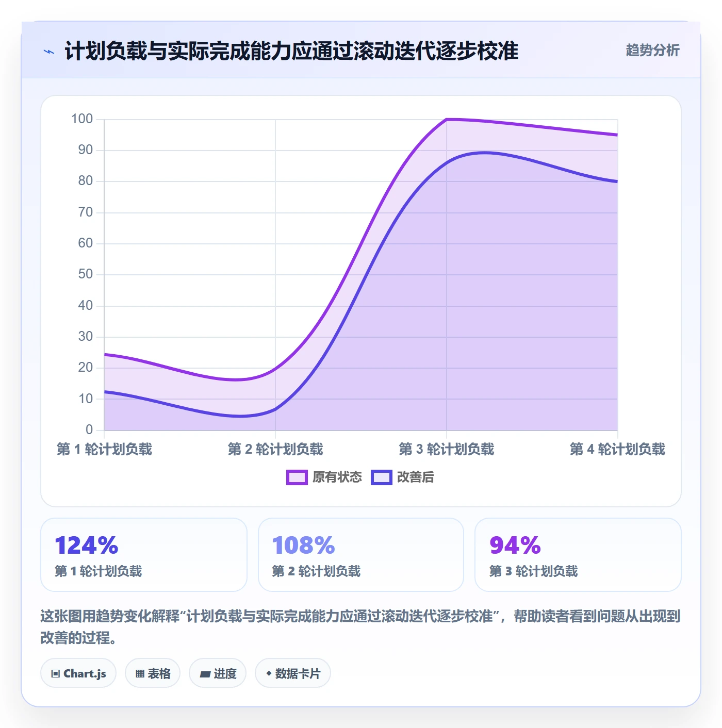Toggle the 改善后 legend swatch
Viewport: 722px width, 728px height.
[x=382, y=477]
